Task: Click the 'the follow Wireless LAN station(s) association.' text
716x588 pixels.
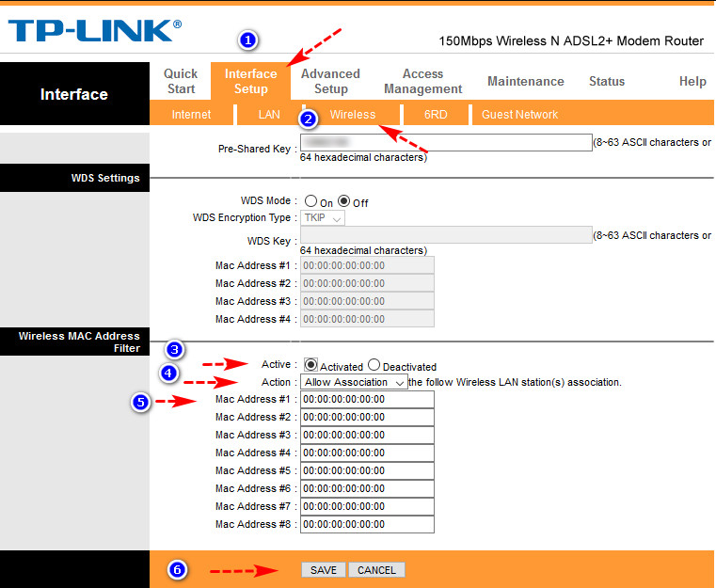Action: pos(515,382)
